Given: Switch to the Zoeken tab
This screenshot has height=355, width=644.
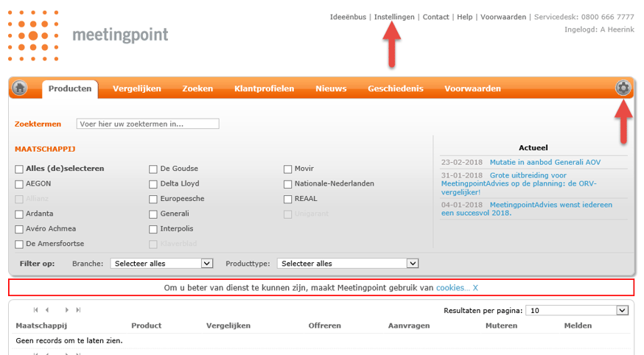Looking at the screenshot, I should pos(197,88).
